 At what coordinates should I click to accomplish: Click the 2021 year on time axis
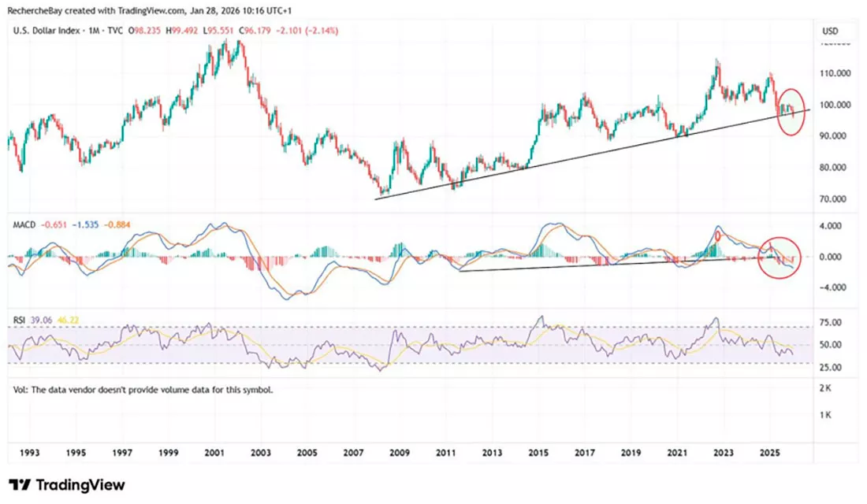point(677,453)
